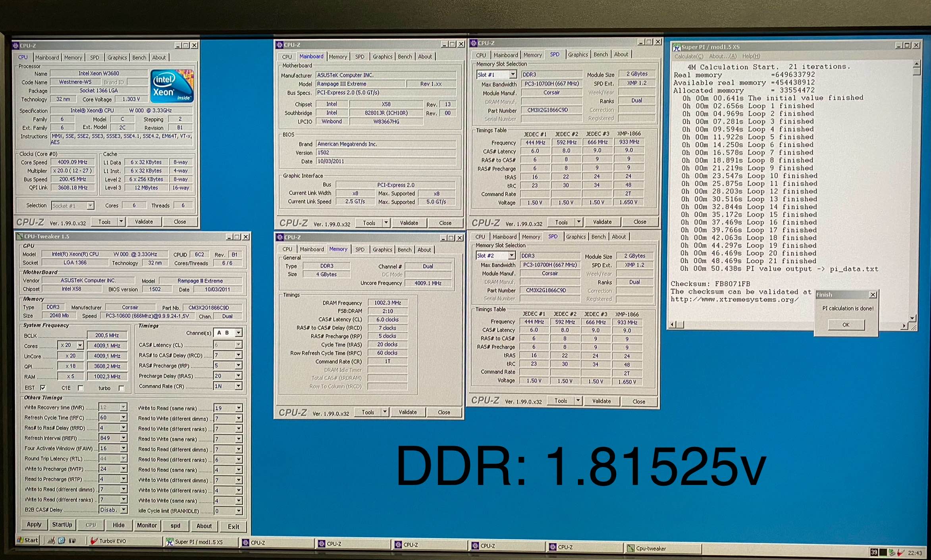Open Mainboard tab in the Xeon W3680 CPU-Z window

pyautogui.click(x=47, y=58)
